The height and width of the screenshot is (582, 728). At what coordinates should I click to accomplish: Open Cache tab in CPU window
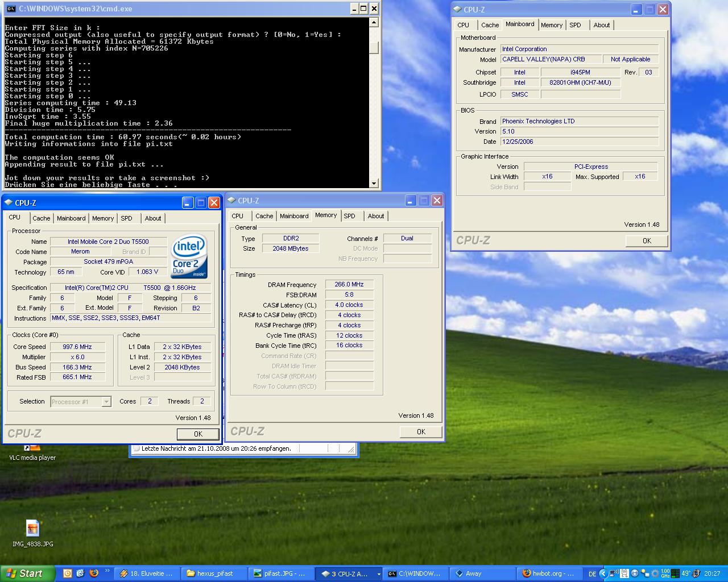coord(41,218)
